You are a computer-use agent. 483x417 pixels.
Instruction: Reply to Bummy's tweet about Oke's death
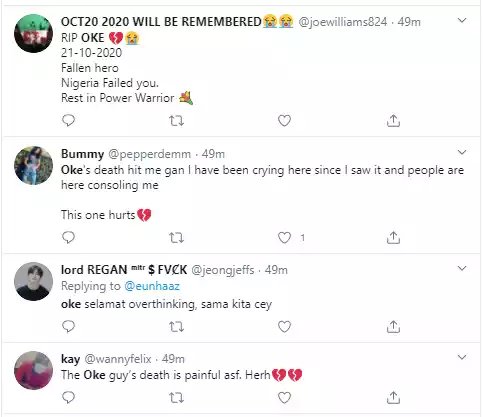[x=68, y=237]
